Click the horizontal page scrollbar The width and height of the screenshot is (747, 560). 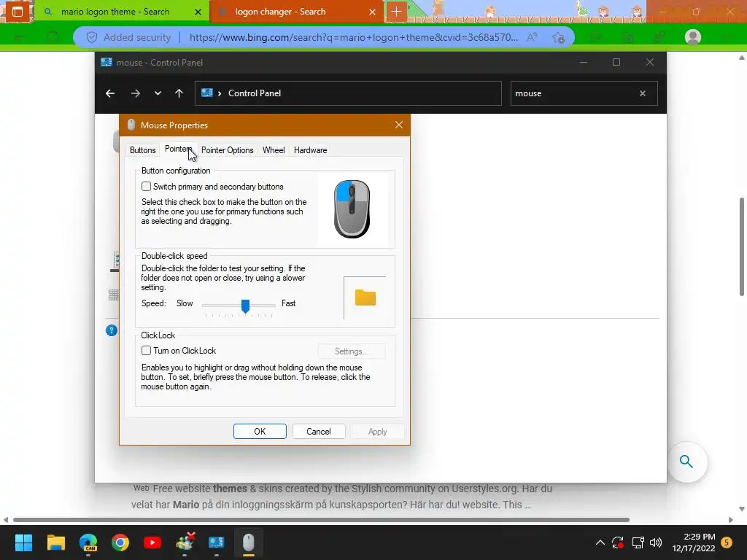321,519
